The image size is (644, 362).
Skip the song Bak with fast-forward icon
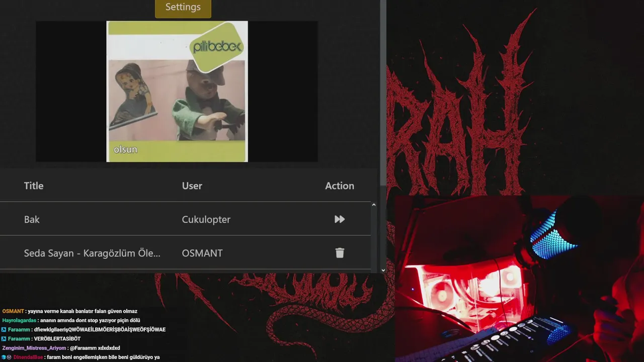coord(340,219)
